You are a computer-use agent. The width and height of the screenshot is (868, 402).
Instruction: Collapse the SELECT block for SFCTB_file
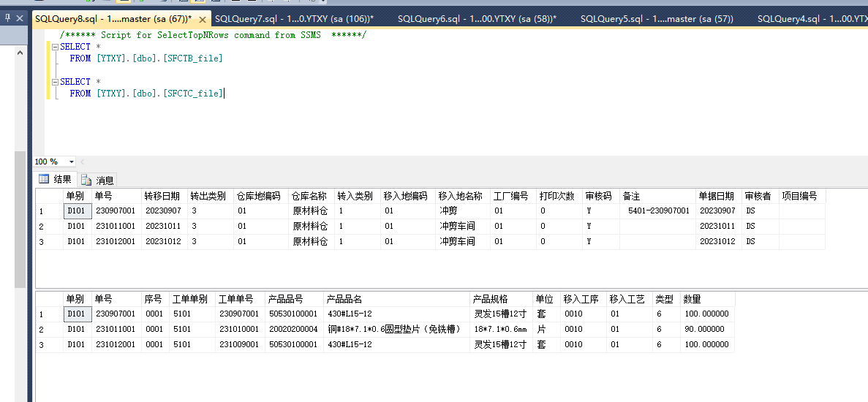pyautogui.click(x=55, y=47)
